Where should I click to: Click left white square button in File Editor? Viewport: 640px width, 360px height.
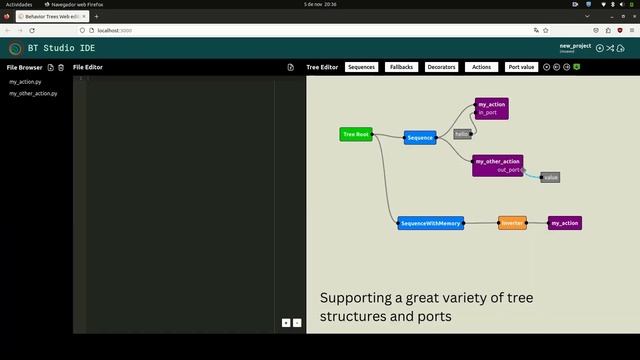286,323
